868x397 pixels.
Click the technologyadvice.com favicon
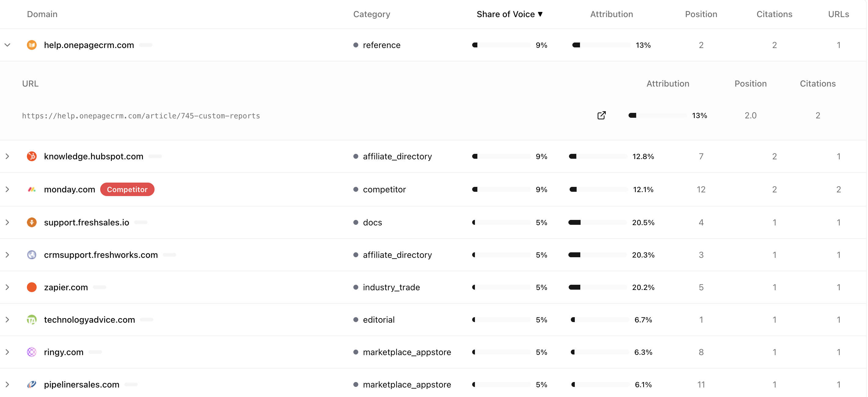click(x=32, y=319)
